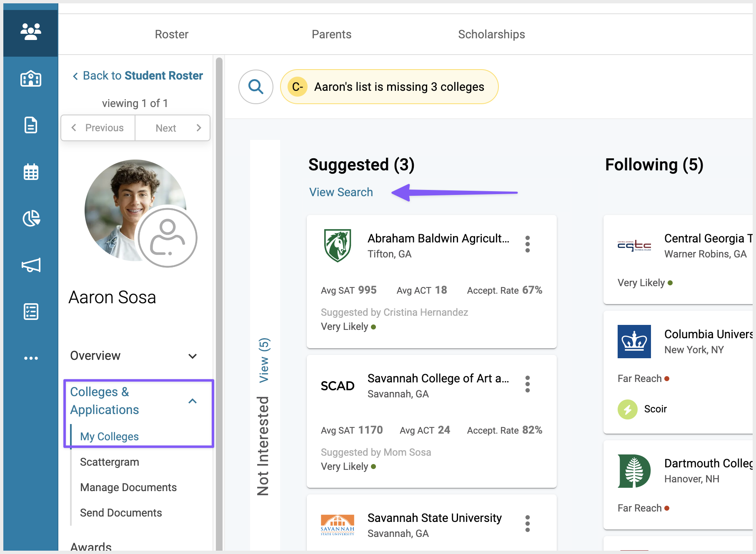Image resolution: width=756 pixels, height=554 pixels.
Task: Click the Next student button
Action: click(173, 128)
